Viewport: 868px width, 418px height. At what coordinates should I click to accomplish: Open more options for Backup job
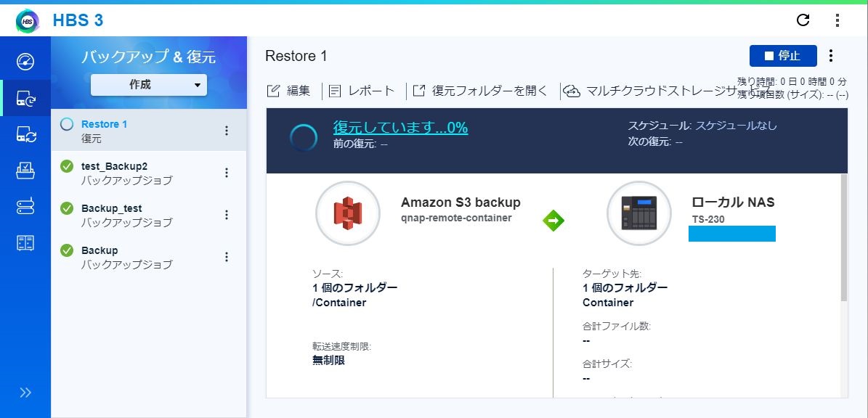tap(226, 257)
